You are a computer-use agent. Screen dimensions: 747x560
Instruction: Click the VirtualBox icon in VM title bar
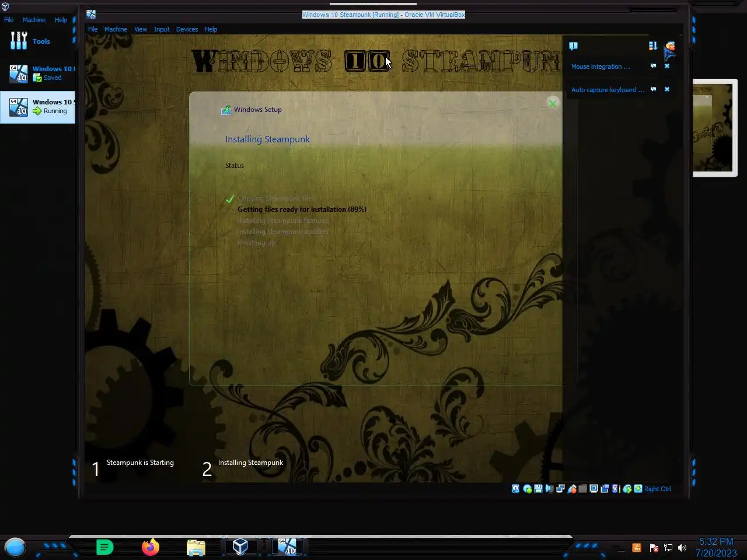tap(91, 15)
